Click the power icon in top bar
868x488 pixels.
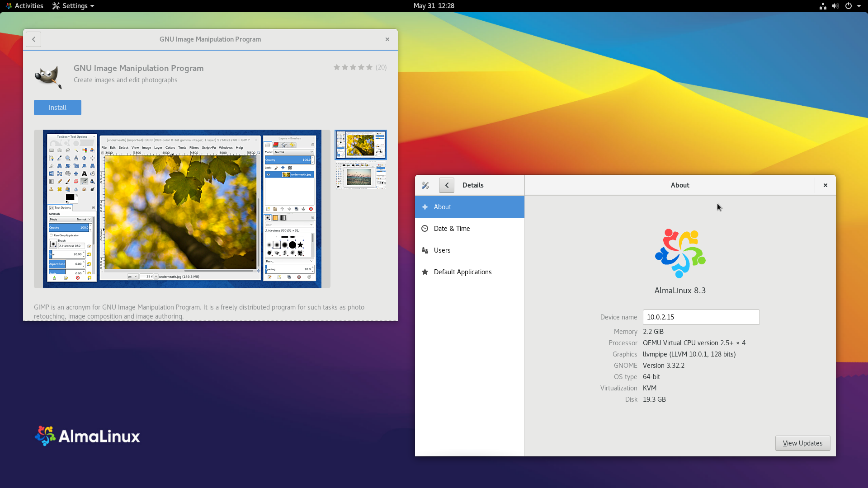[849, 6]
